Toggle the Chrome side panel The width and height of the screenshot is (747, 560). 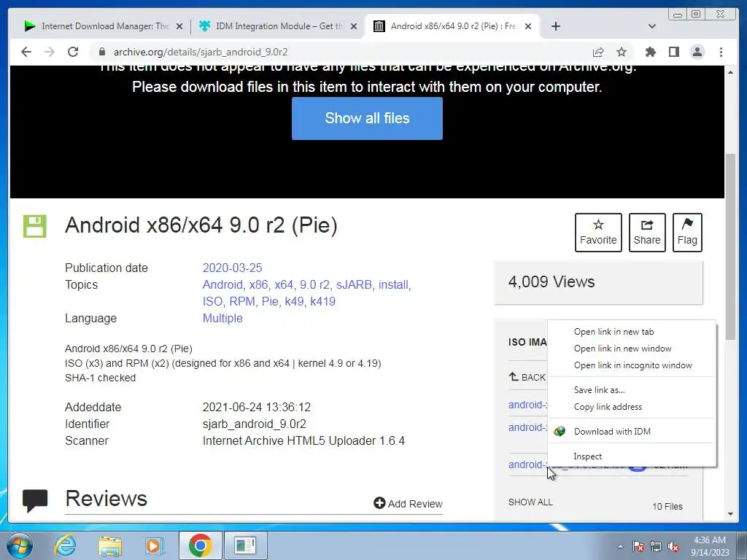tap(673, 52)
